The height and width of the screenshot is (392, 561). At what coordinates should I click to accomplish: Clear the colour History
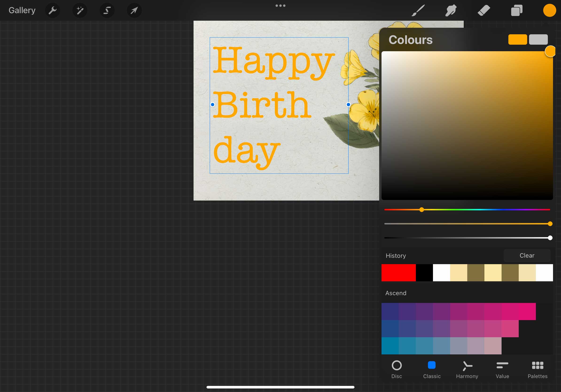[x=527, y=255]
